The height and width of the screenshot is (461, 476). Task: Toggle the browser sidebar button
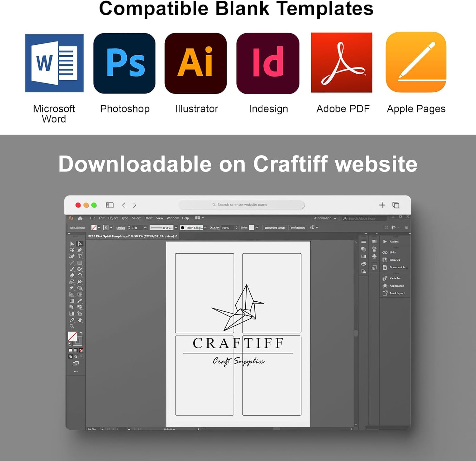(110, 205)
